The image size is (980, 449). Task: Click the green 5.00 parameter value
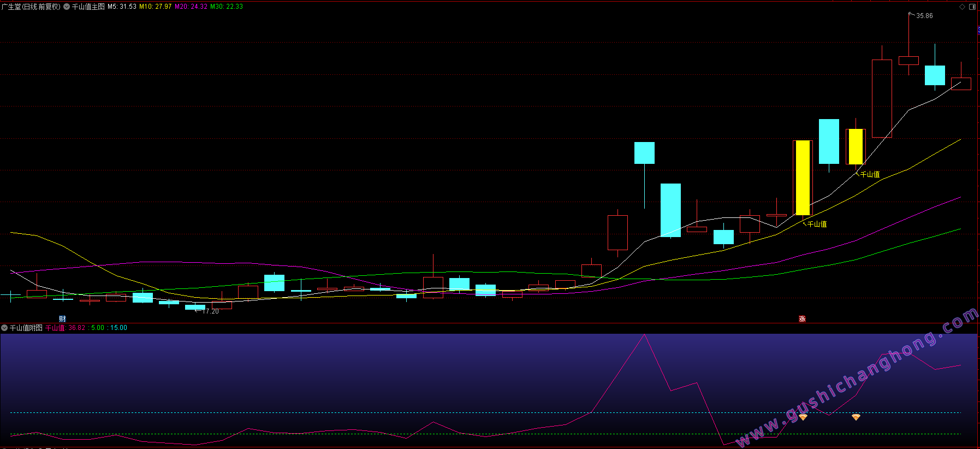[98, 328]
